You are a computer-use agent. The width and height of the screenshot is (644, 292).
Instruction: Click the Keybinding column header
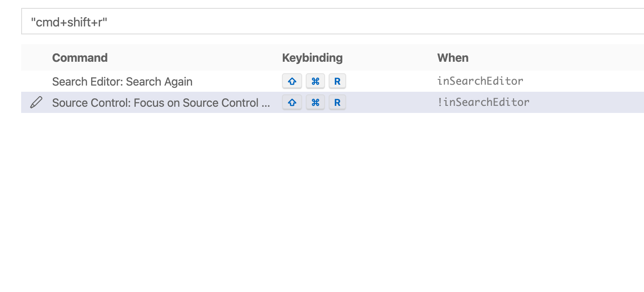point(312,57)
